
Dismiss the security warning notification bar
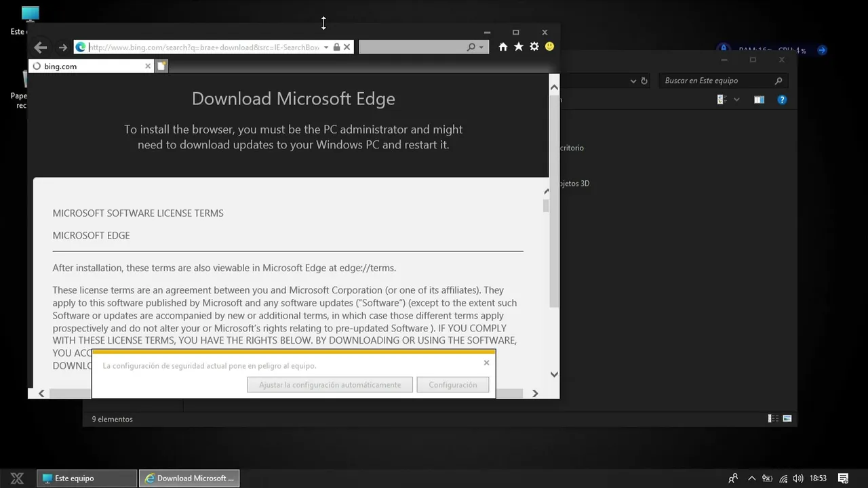click(486, 363)
